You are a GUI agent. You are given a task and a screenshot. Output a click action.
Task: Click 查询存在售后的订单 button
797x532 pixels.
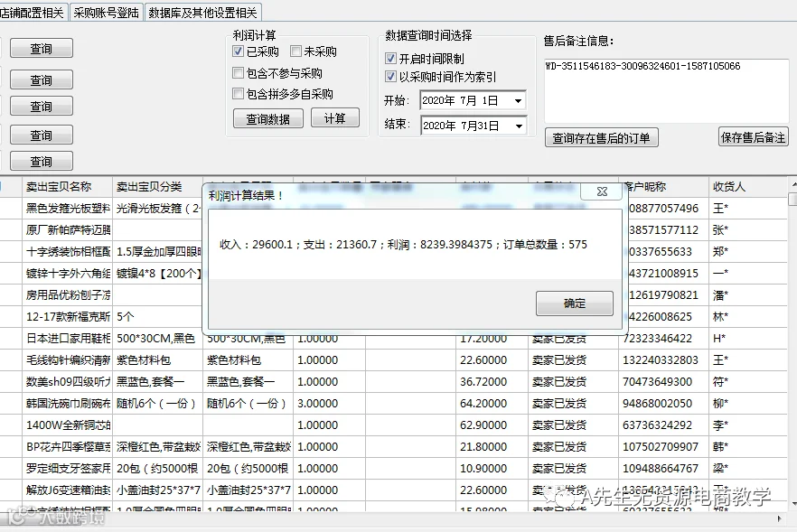tap(601, 137)
